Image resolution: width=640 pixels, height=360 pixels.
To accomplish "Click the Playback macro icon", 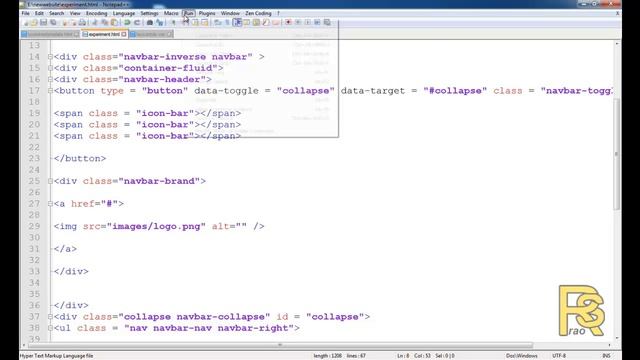I will (307, 22).
